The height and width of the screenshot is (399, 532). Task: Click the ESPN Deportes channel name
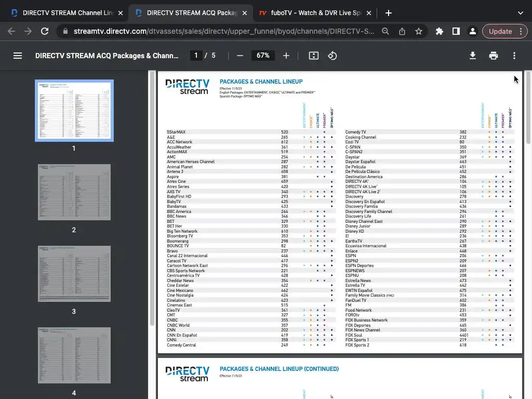pos(360,265)
